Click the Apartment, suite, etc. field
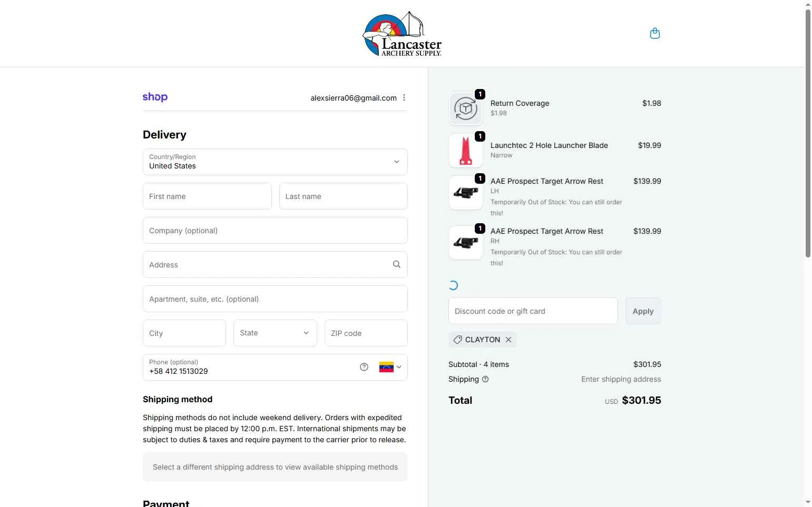The width and height of the screenshot is (812, 507). tap(275, 299)
